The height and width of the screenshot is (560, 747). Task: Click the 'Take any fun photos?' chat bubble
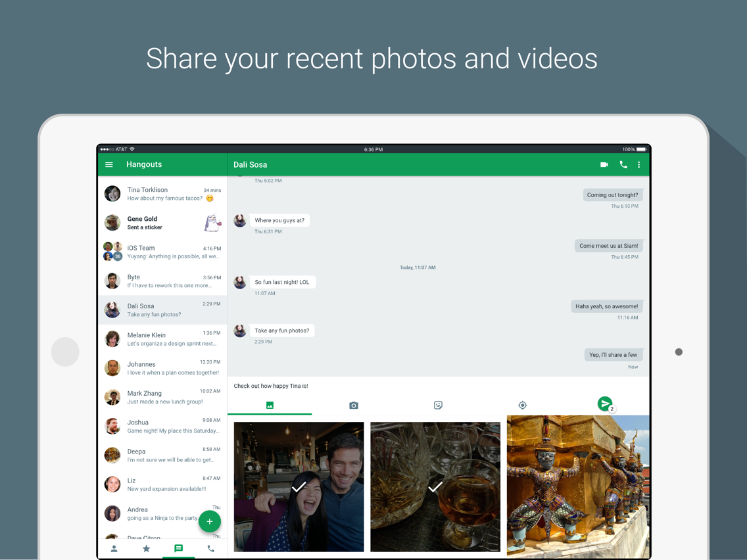(x=282, y=331)
